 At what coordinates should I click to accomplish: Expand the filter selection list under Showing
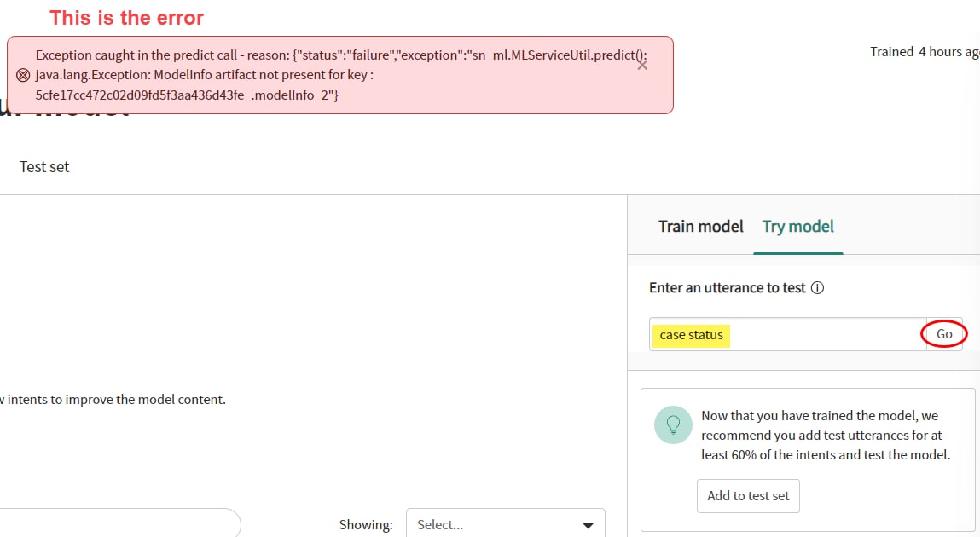pyautogui.click(x=504, y=524)
